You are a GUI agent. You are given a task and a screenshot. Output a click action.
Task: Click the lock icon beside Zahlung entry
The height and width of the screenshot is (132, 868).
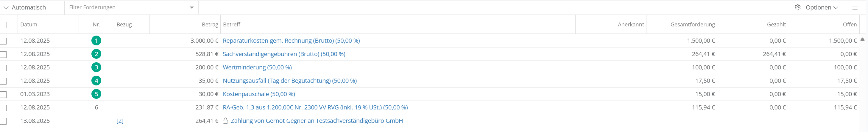pos(225,121)
